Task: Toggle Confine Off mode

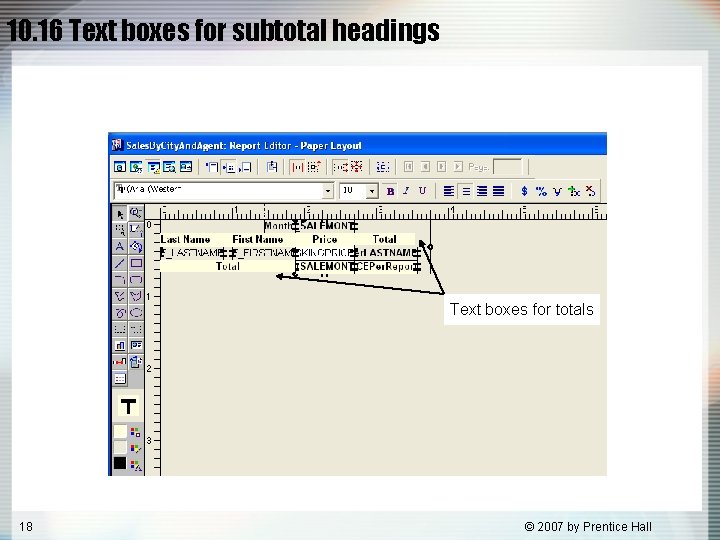Action: point(314,167)
